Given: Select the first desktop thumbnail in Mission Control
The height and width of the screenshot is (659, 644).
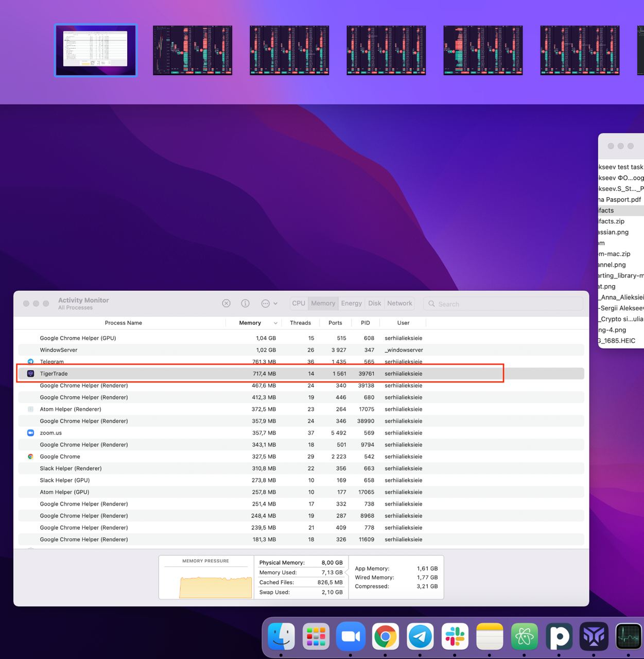Looking at the screenshot, I should (x=96, y=50).
